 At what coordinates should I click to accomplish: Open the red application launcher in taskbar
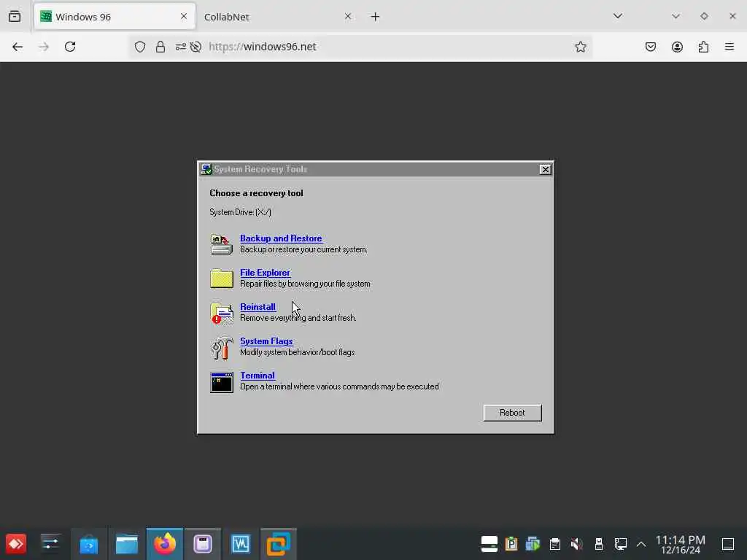[x=16, y=544]
